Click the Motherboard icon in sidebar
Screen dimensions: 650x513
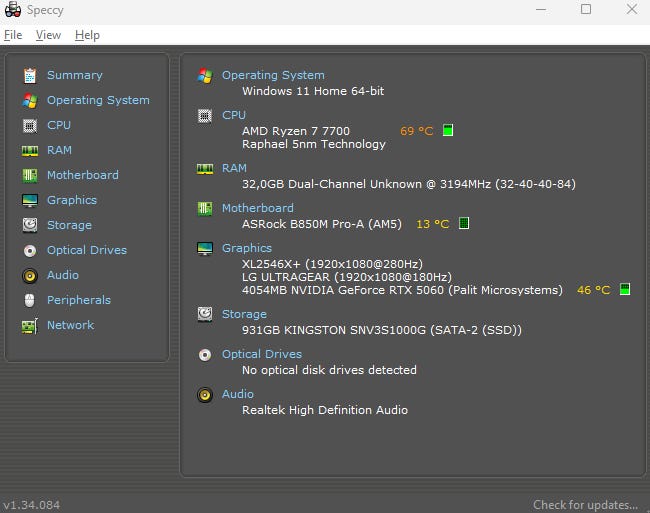[30, 175]
